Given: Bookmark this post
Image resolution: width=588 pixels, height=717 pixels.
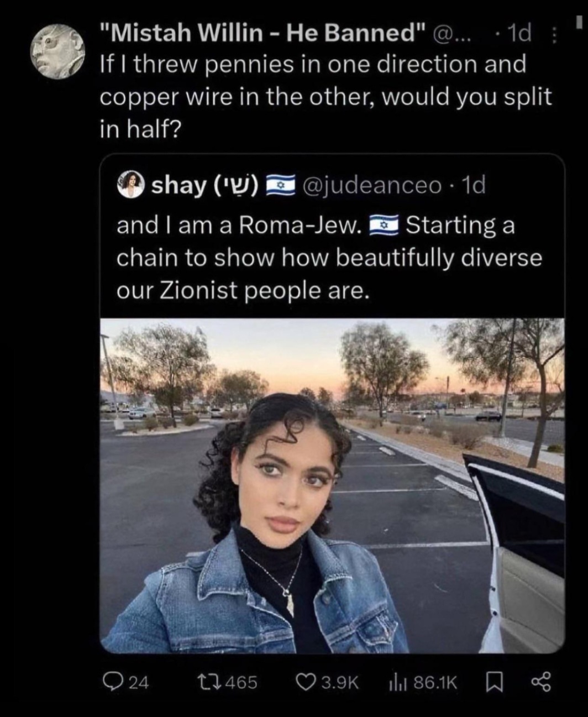Looking at the screenshot, I should (492, 683).
